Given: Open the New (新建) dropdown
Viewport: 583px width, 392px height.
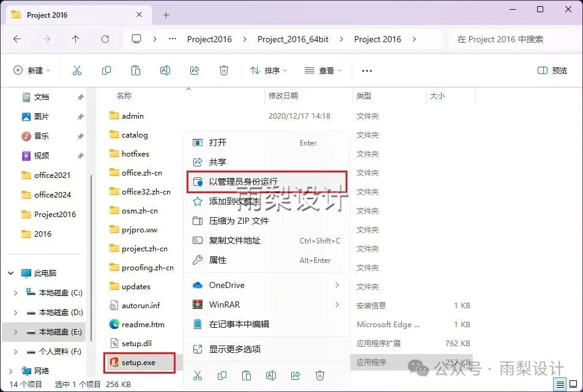Looking at the screenshot, I should point(32,70).
